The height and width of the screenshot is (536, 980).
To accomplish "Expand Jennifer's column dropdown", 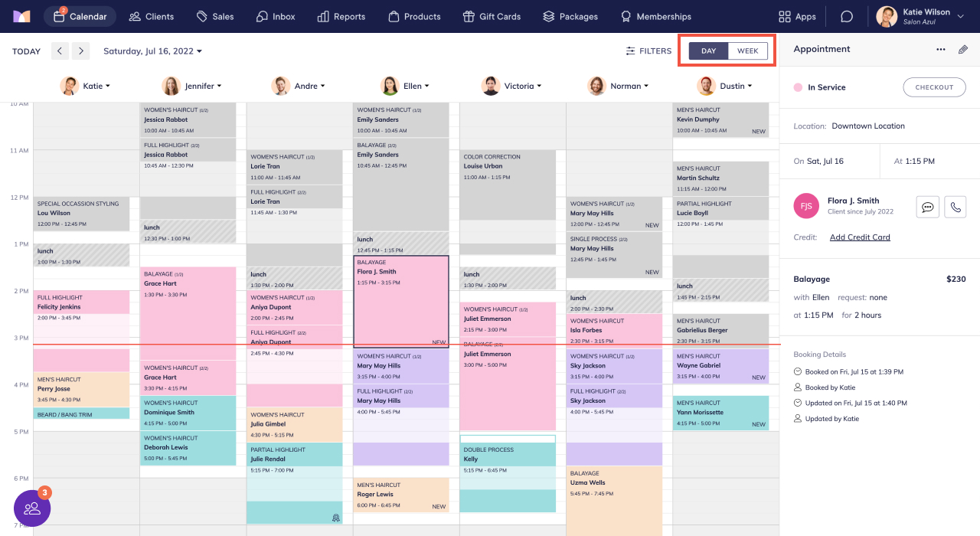I will click(219, 87).
